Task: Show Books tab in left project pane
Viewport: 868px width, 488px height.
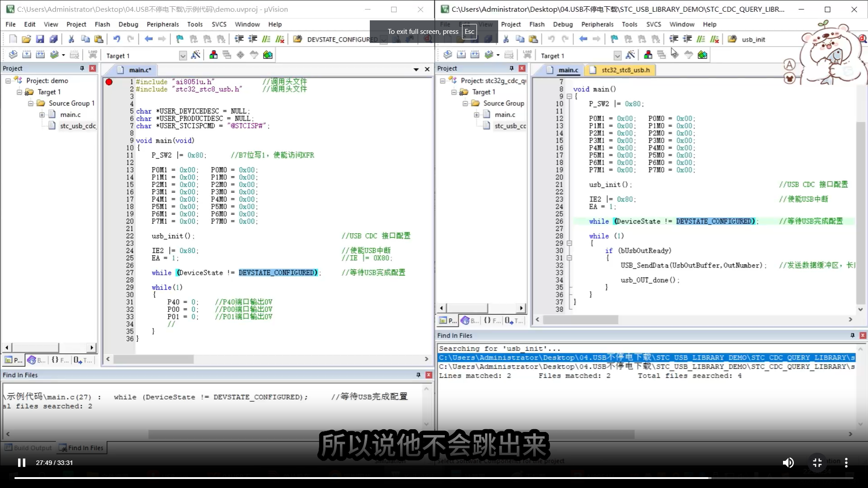Action: point(36,360)
